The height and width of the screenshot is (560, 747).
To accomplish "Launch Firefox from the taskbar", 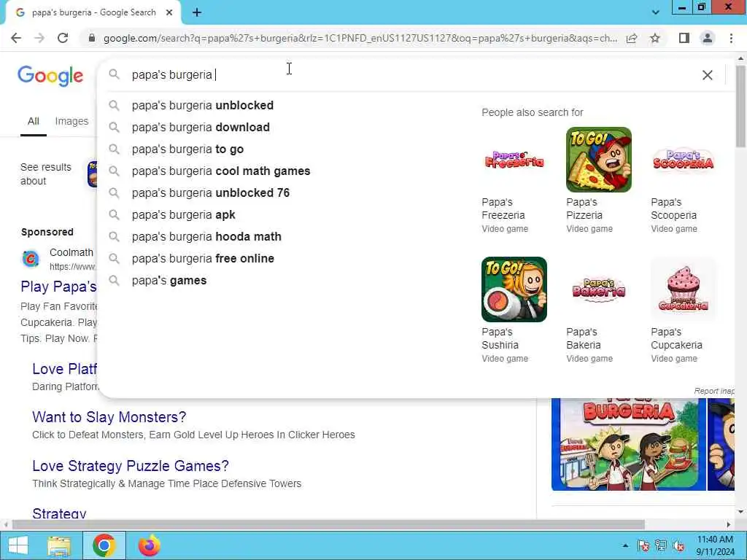I will coord(150,545).
